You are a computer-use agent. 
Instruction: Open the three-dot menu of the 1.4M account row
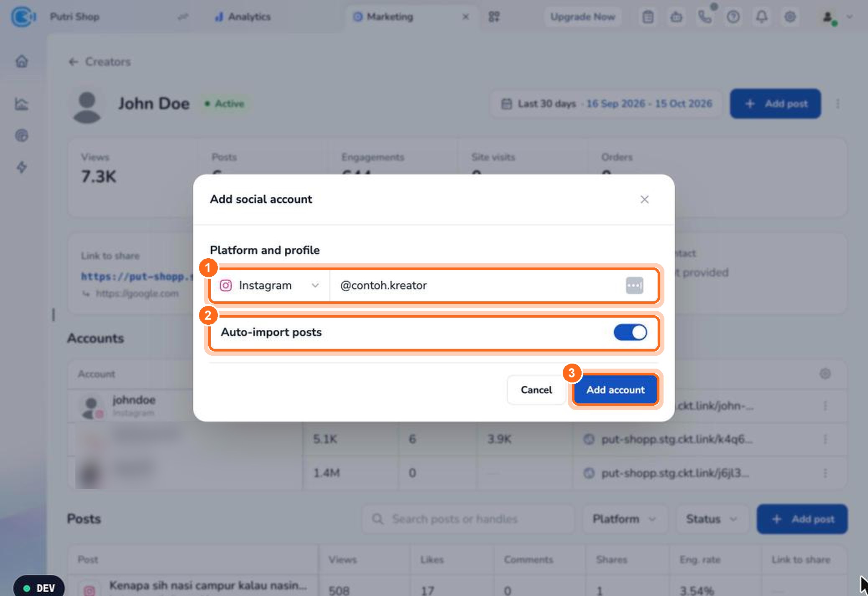coord(825,473)
